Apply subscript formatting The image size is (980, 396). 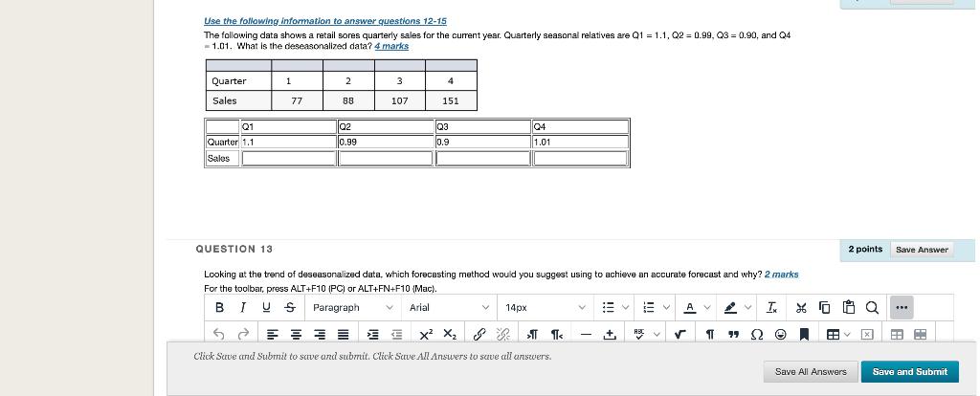click(x=450, y=334)
